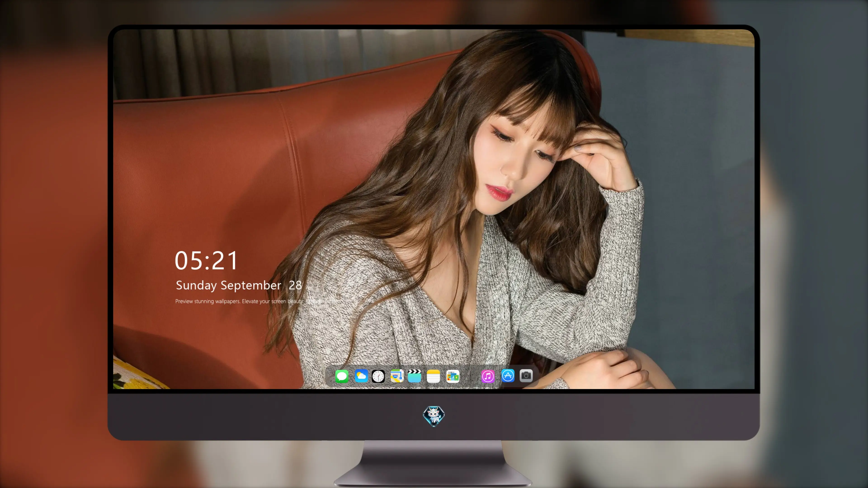Launch the Videos clapperboard app
This screenshot has height=488, width=868.
pyautogui.click(x=415, y=376)
